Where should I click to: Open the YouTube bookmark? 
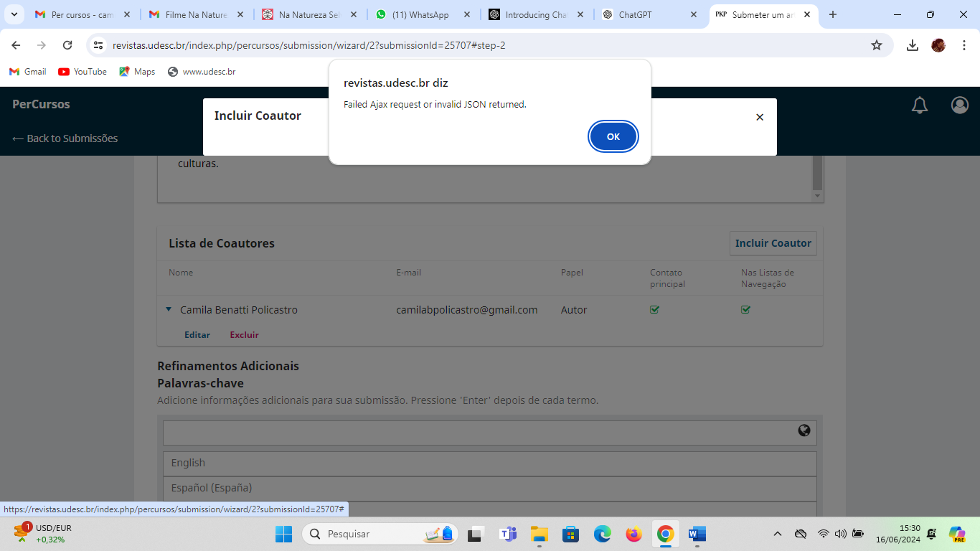tap(83, 72)
